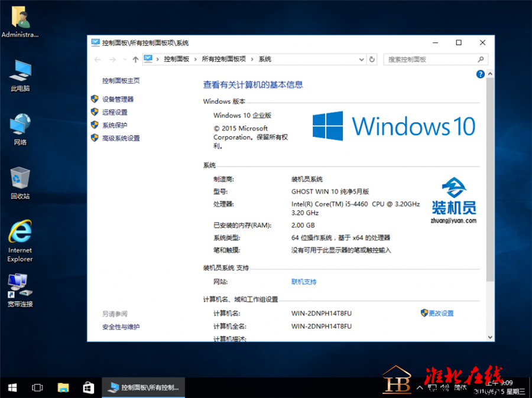532x398 pixels.
Task: Open 系统保护 link
Action: click(x=115, y=125)
